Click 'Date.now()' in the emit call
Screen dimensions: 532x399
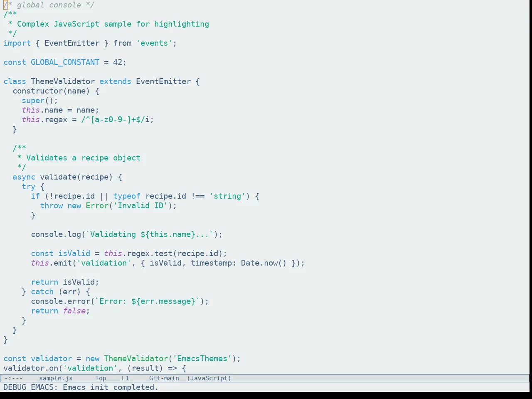click(264, 263)
